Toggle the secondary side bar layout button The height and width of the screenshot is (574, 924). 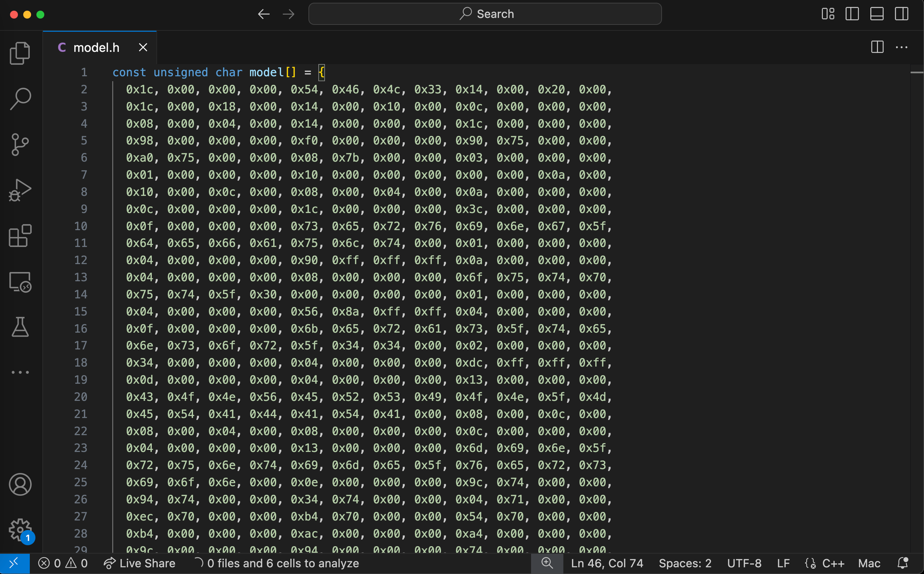click(901, 14)
